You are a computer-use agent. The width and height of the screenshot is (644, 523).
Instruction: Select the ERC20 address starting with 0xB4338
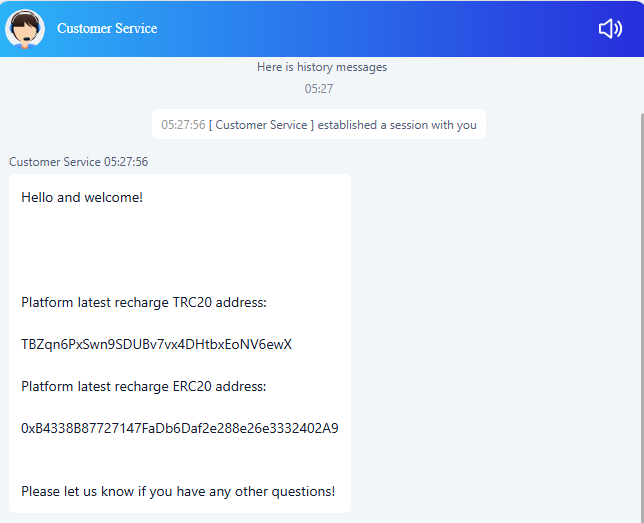180,429
